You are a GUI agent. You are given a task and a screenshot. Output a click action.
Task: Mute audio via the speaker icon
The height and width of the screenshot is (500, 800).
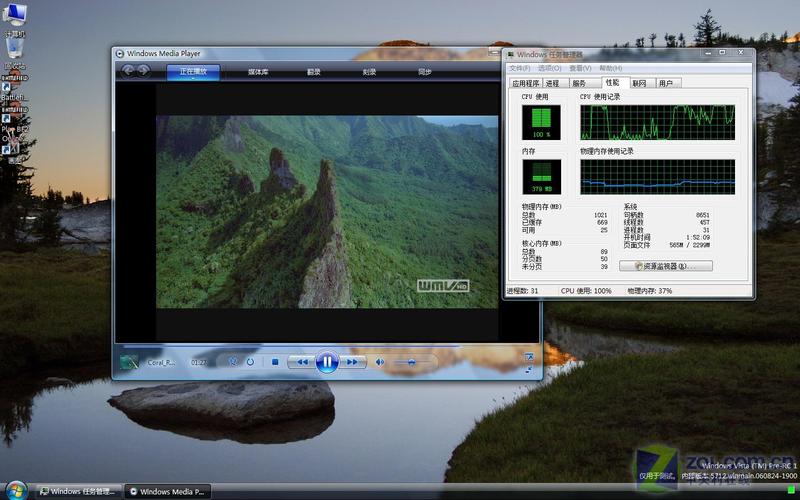(380, 362)
